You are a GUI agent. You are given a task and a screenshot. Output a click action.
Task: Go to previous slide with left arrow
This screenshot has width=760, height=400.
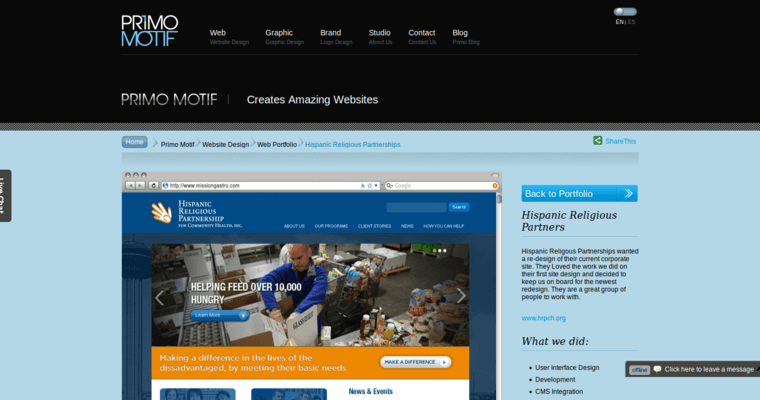(159, 297)
